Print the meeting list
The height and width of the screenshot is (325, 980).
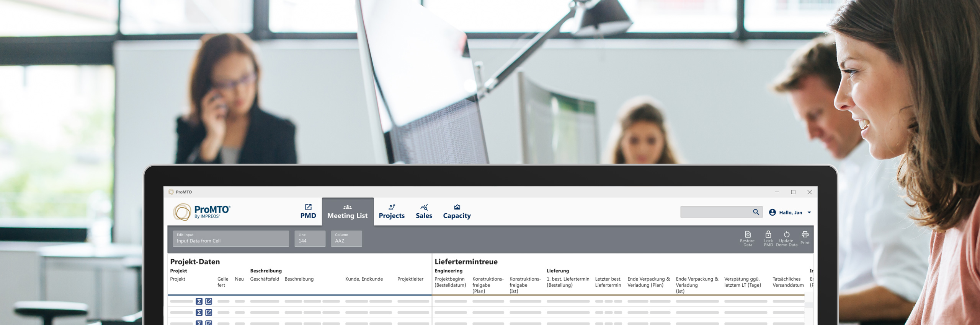[805, 235]
